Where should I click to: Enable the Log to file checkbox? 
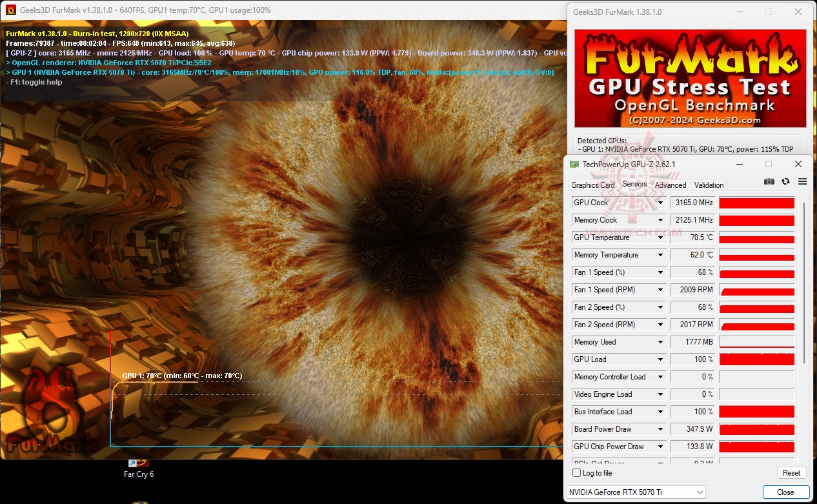576,473
